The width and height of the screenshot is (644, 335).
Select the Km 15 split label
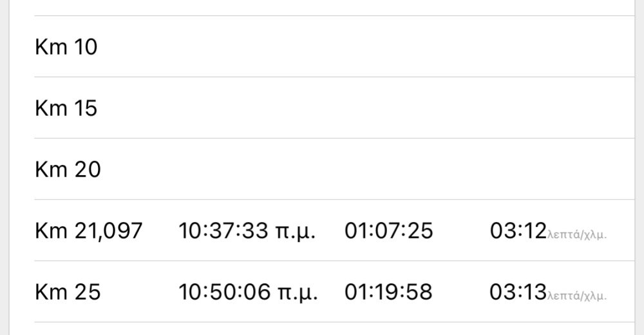click(x=66, y=108)
